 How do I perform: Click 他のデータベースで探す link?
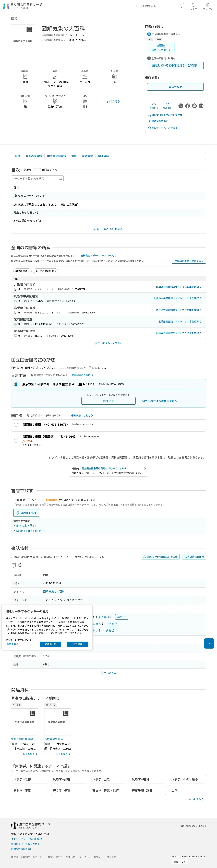(163, 128)
